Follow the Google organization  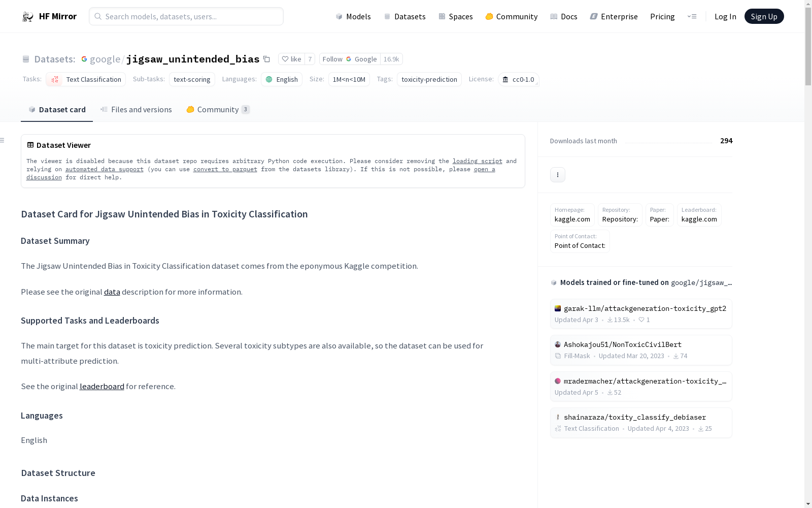pyautogui.click(x=350, y=59)
